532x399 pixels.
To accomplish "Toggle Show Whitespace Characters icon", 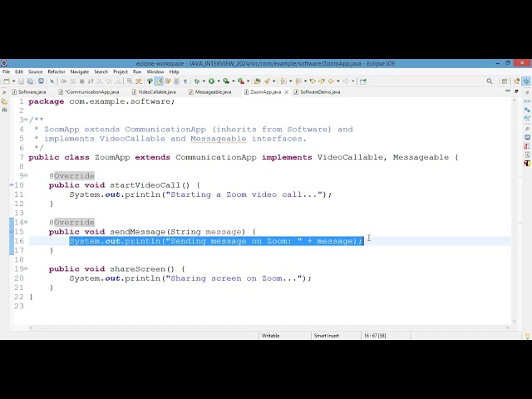I will tap(185, 81).
